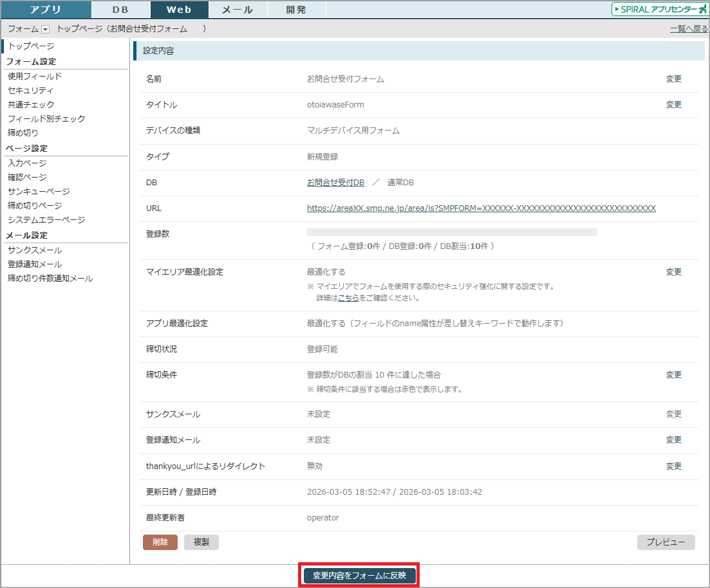Open the メール tab
The width and height of the screenshot is (710, 588).
click(x=237, y=10)
